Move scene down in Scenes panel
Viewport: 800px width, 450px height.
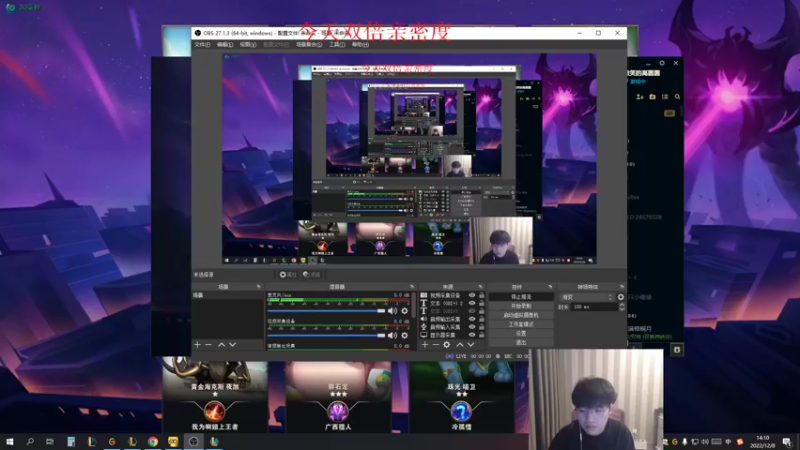[233, 345]
